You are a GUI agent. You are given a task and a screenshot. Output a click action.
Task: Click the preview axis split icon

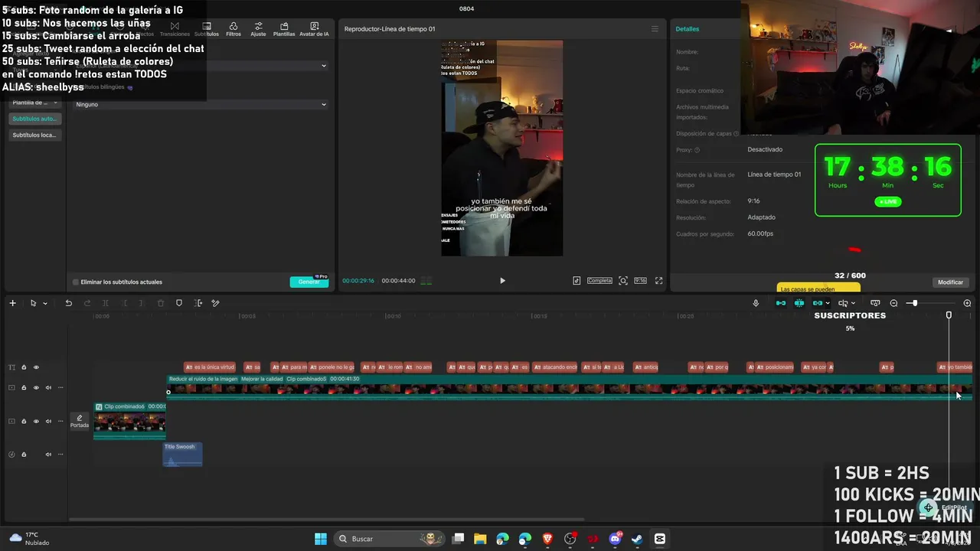click(x=843, y=303)
